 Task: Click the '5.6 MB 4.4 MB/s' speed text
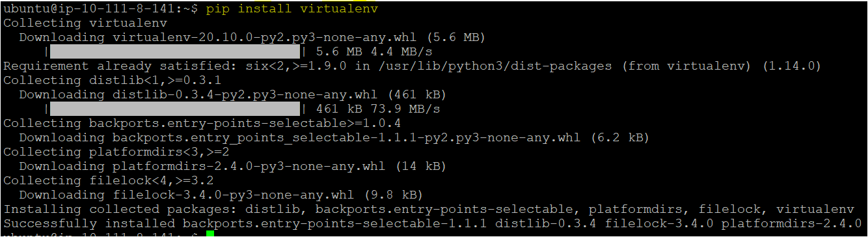[x=374, y=51]
